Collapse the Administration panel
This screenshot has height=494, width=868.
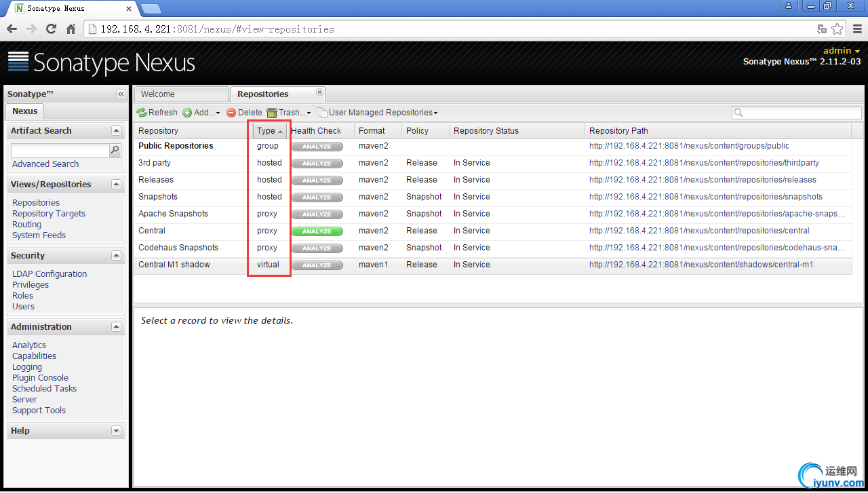pyautogui.click(x=116, y=327)
